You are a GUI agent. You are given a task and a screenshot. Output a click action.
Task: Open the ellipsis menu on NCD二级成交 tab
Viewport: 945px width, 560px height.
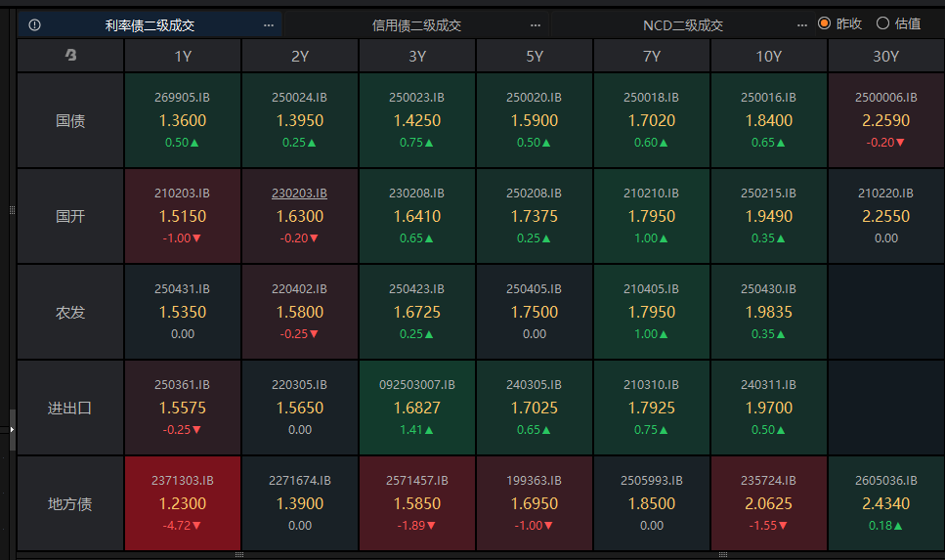point(801,25)
